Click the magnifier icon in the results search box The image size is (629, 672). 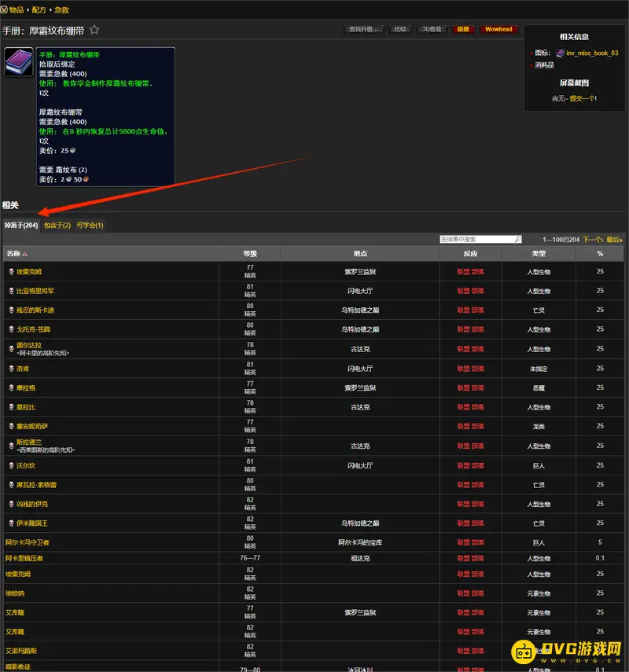517,239
